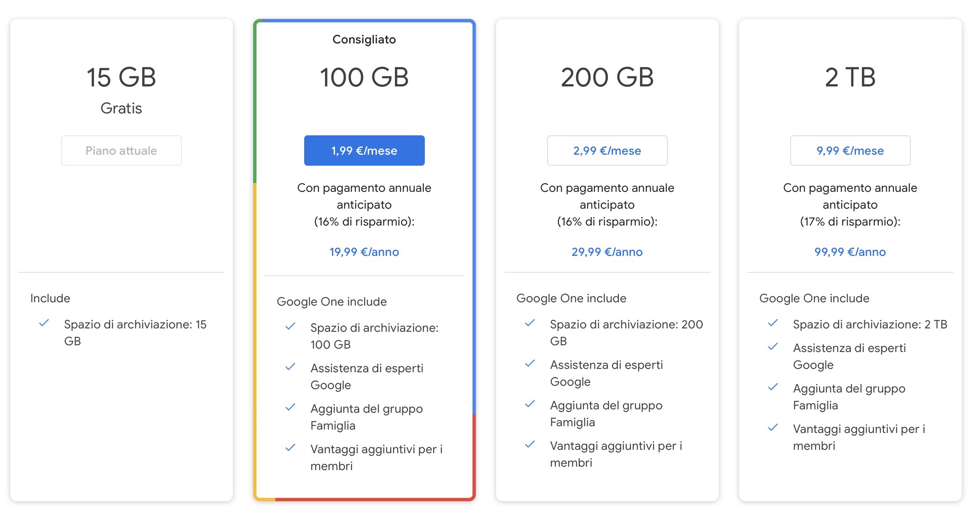Open the 29,99 €/anno annual link
Screen dimensions: 980x516
(x=607, y=252)
